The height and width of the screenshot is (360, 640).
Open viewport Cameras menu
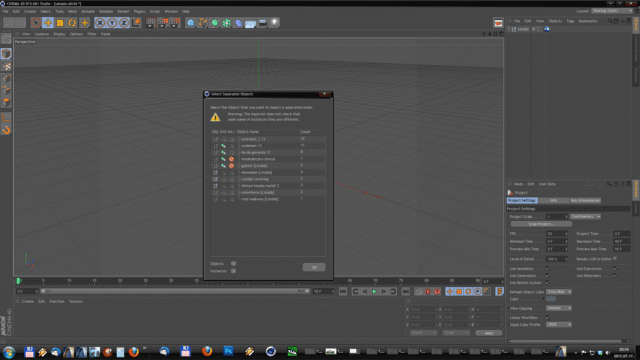coord(42,34)
